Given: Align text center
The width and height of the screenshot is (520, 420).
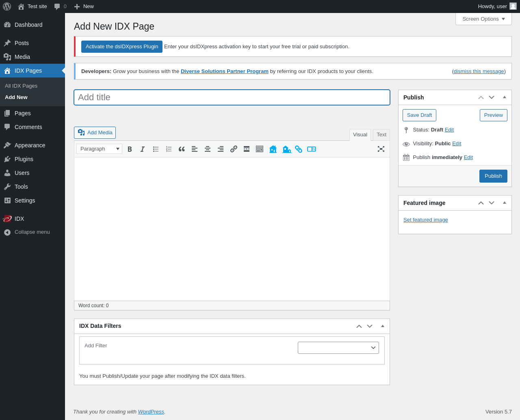Looking at the screenshot, I should (208, 149).
